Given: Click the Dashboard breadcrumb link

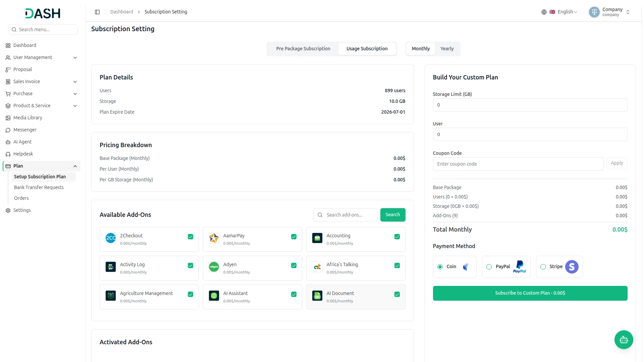Looking at the screenshot, I should [122, 12].
